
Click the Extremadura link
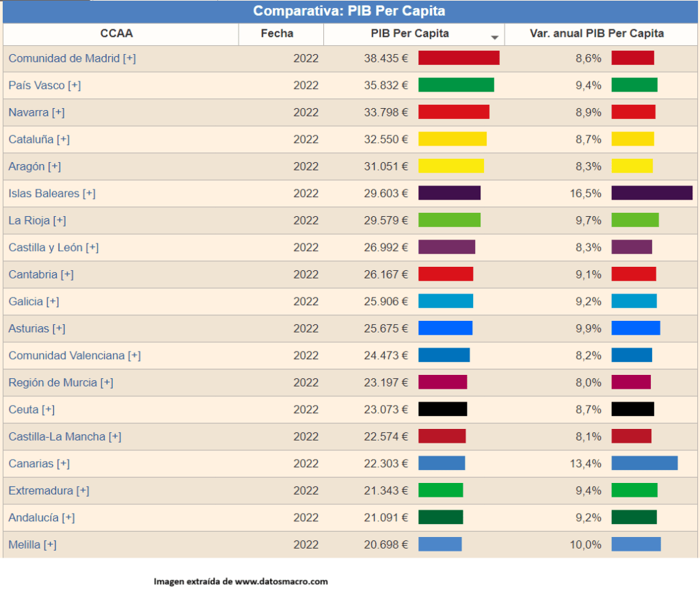pyautogui.click(x=49, y=490)
